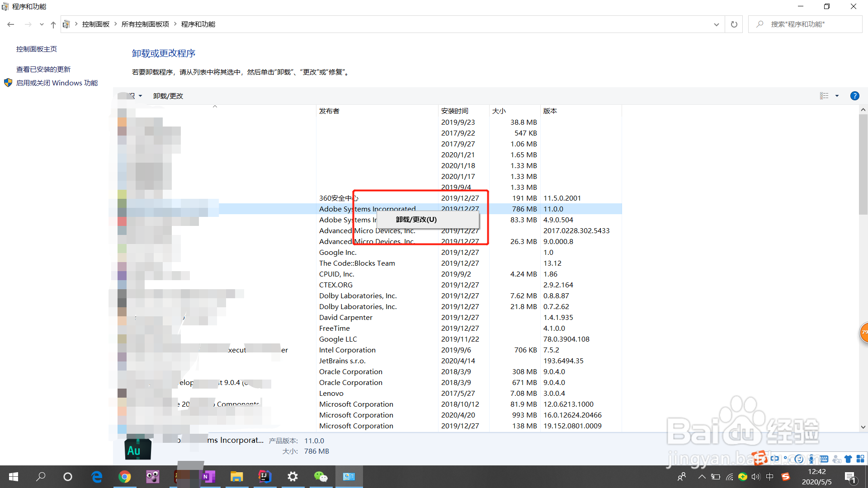Select 卸载/更改(U) in context menu

pos(416,220)
